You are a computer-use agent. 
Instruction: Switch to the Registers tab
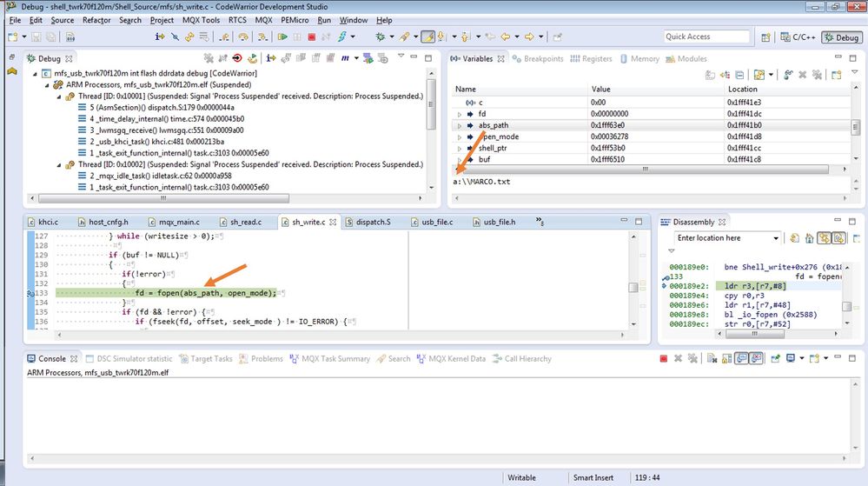(591, 59)
